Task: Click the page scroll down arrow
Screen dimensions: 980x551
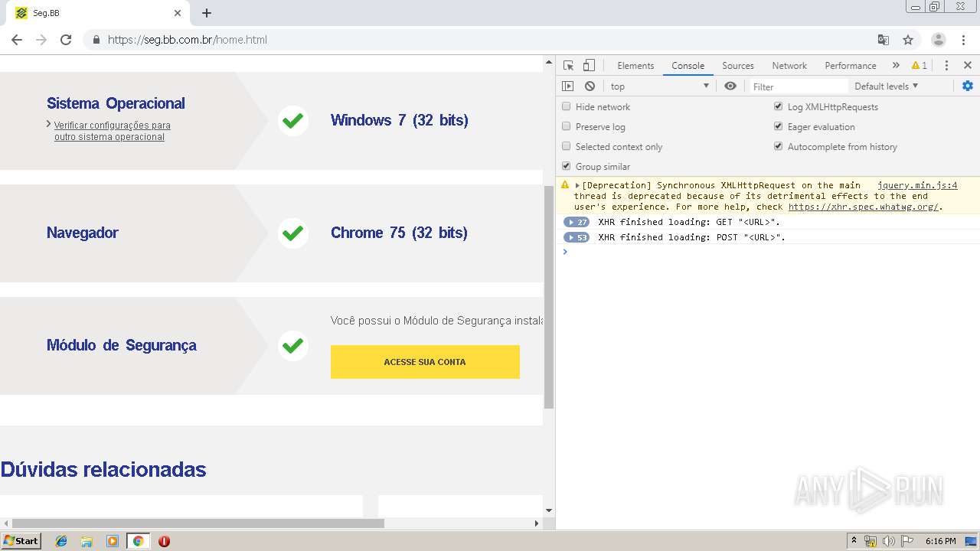Action: pyautogui.click(x=548, y=510)
